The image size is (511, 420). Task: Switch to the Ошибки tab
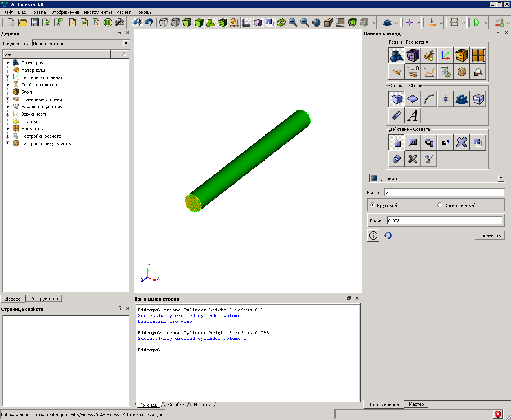pyautogui.click(x=176, y=405)
